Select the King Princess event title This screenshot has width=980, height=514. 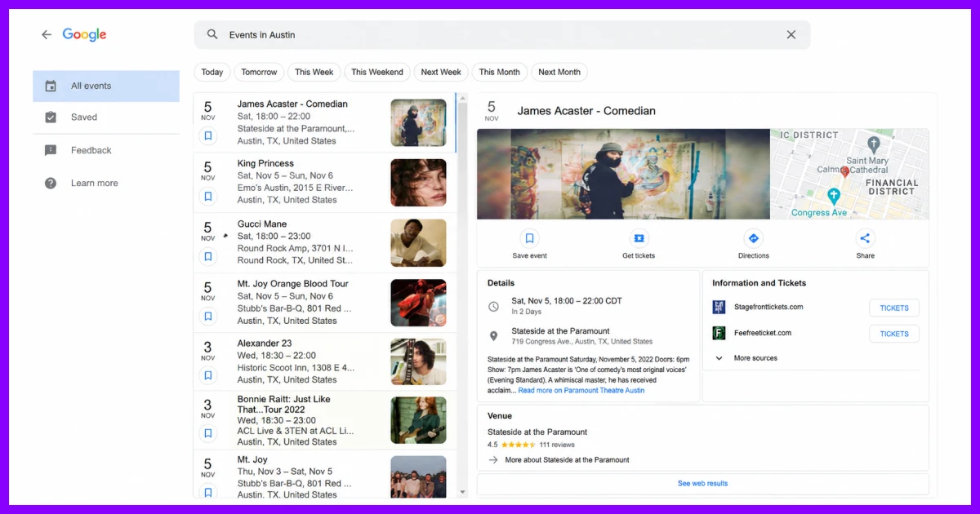[x=265, y=163]
